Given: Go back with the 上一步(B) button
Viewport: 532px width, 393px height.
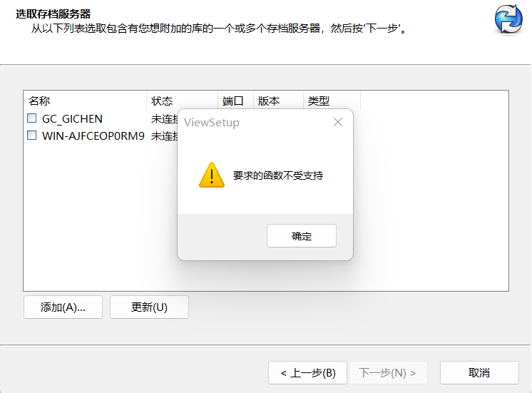Looking at the screenshot, I should click(308, 372).
